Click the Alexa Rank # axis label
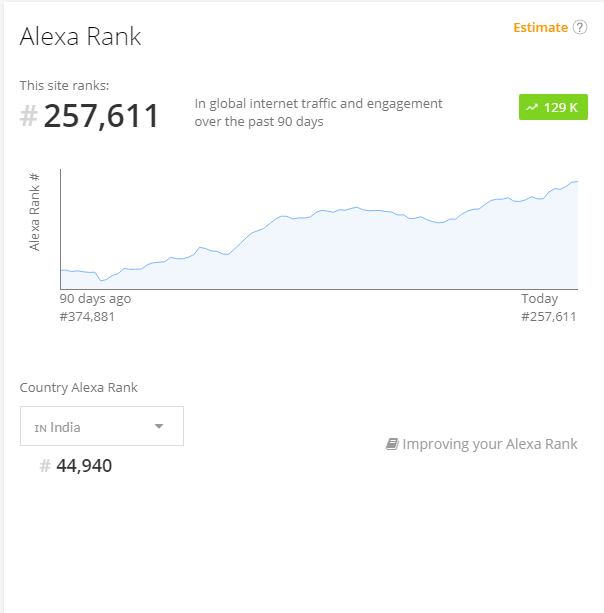Viewport: 604px width, 613px height. pyautogui.click(x=34, y=212)
